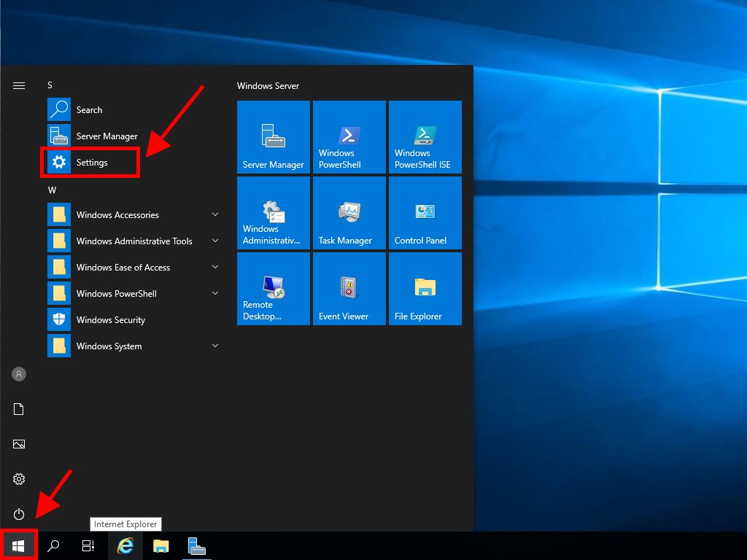Launch the Task Manager tile

coord(349,213)
